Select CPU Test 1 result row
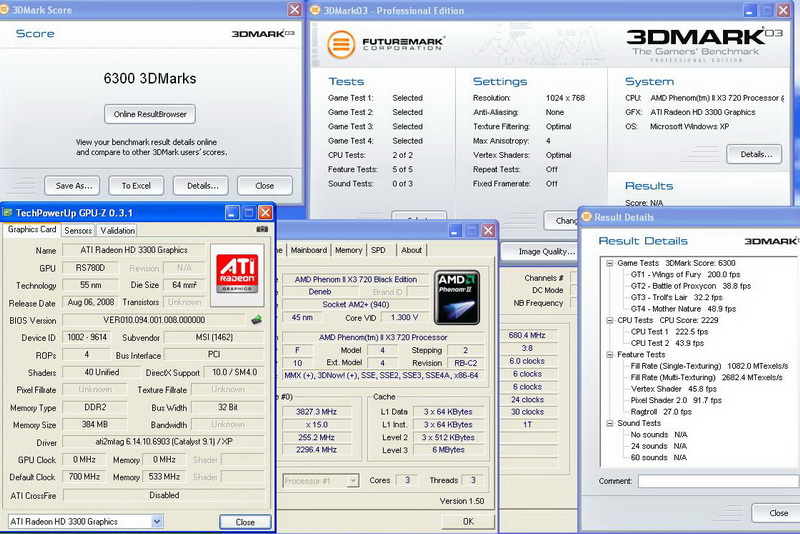The image size is (800, 534). (x=669, y=332)
